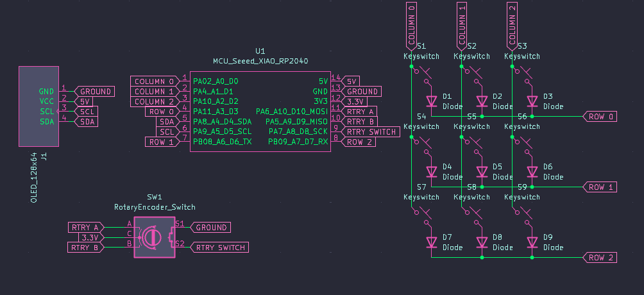Image resolution: width=644 pixels, height=295 pixels.
Task: Select the D3 diode symbol
Action: coord(532,101)
